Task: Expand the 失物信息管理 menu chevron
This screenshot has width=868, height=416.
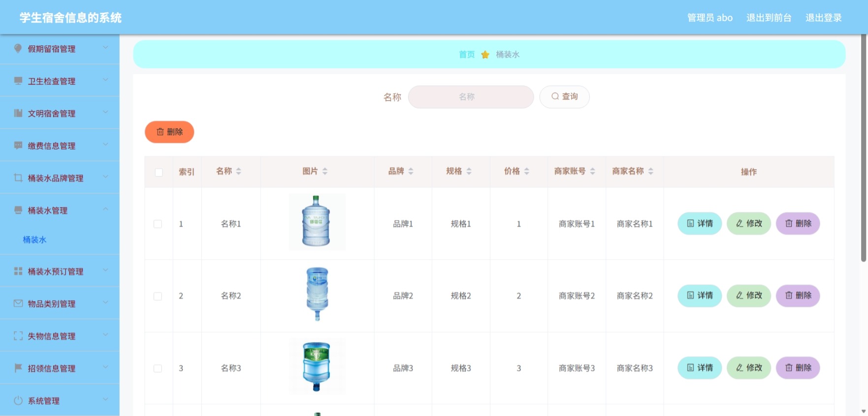Action: point(105,335)
